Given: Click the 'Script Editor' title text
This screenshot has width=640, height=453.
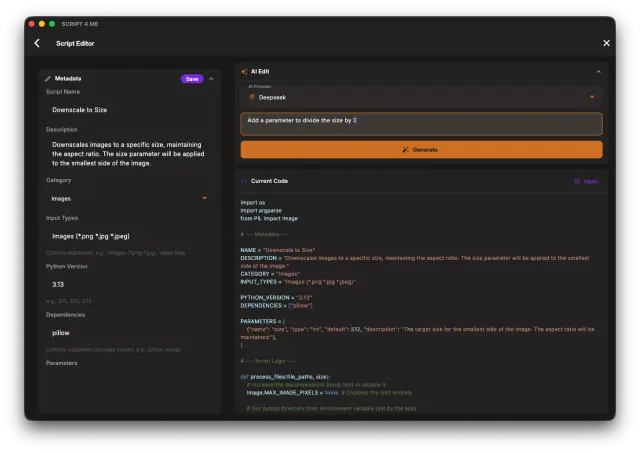Looking at the screenshot, I should [x=75, y=43].
